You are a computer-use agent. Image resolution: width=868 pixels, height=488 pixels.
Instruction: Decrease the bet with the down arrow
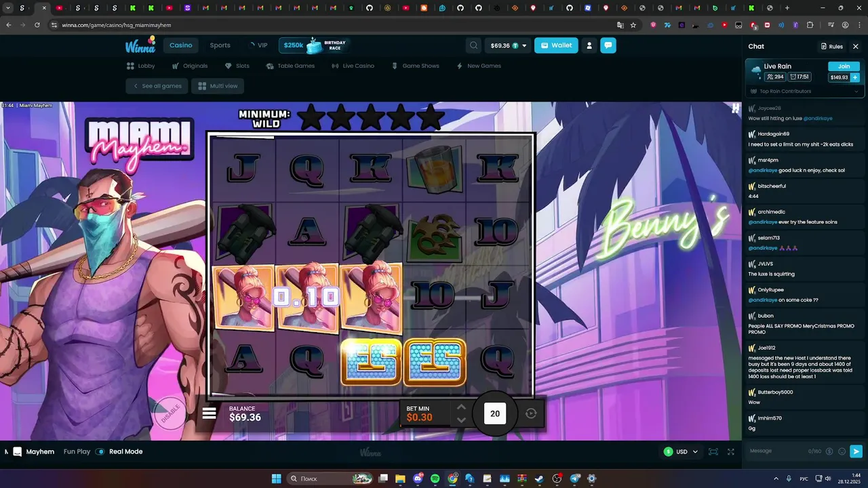coord(461,420)
